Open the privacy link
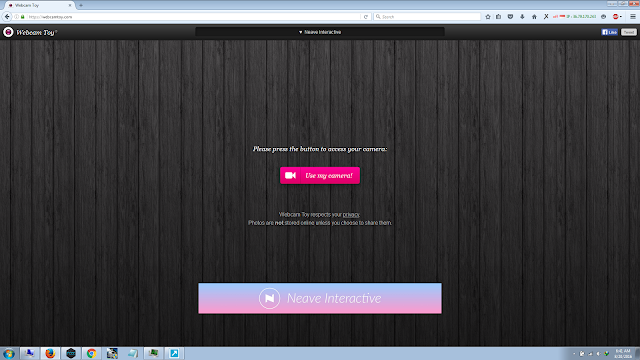The width and height of the screenshot is (640, 360). (x=351, y=215)
